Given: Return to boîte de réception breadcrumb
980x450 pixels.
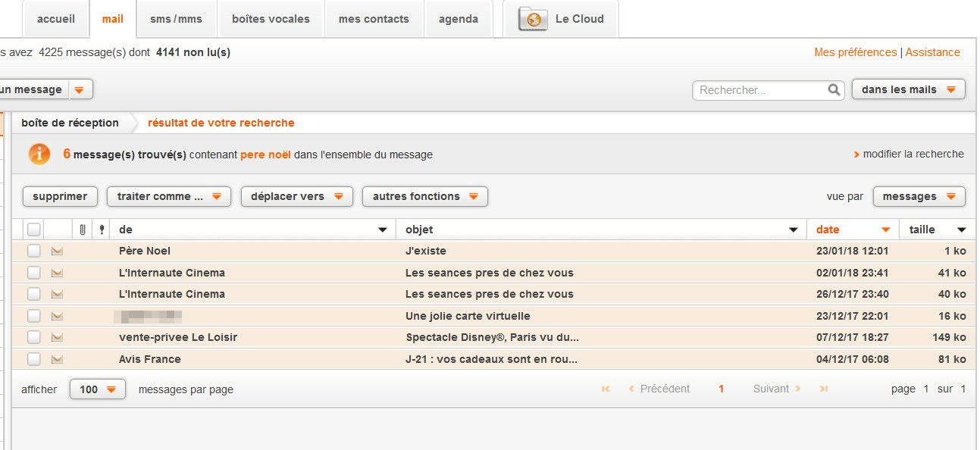Looking at the screenshot, I should click(x=70, y=123).
